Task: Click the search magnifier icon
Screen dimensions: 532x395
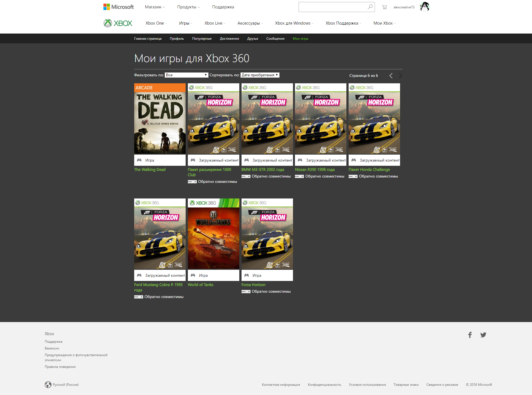Action: pos(370,7)
